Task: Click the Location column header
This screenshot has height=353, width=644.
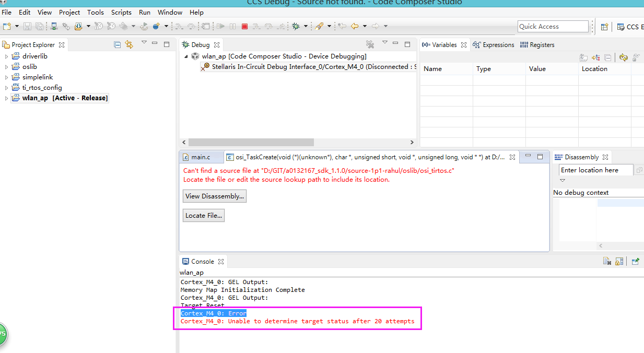Action: pos(605,69)
